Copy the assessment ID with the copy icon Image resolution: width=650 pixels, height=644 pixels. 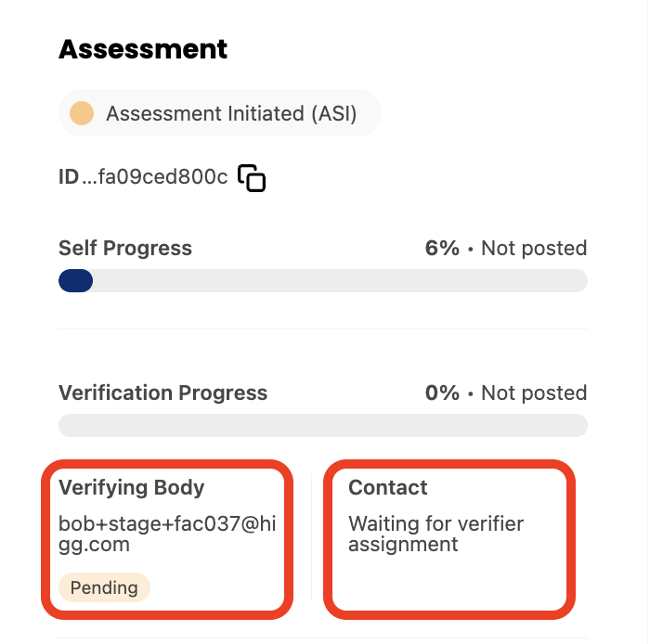point(252,178)
